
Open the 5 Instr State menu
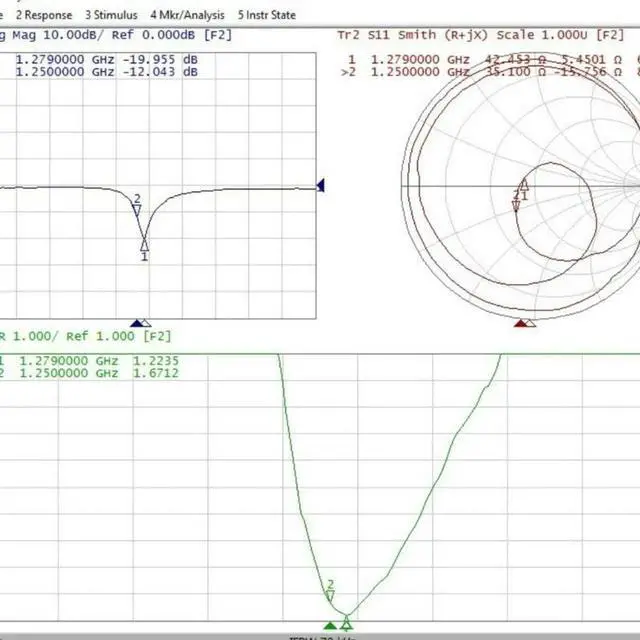coord(266,15)
